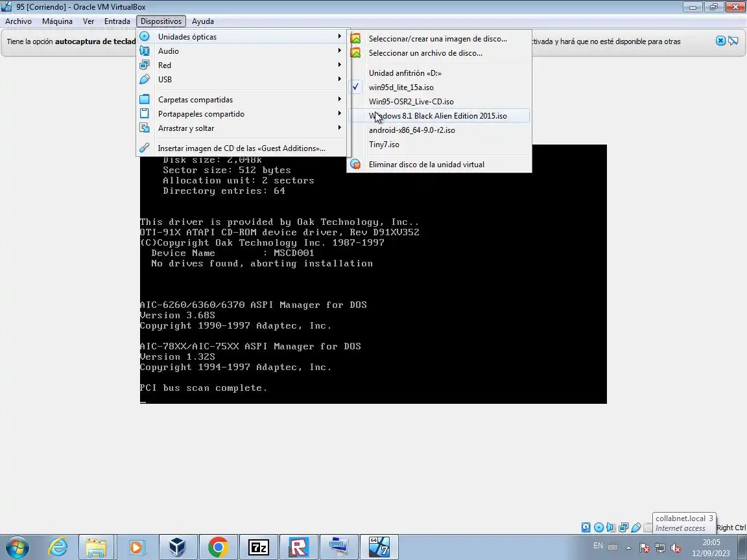Viewport: 747px width, 560px height.
Task: Click the optical disc icon beside Unidades ópticas
Action: tap(145, 36)
